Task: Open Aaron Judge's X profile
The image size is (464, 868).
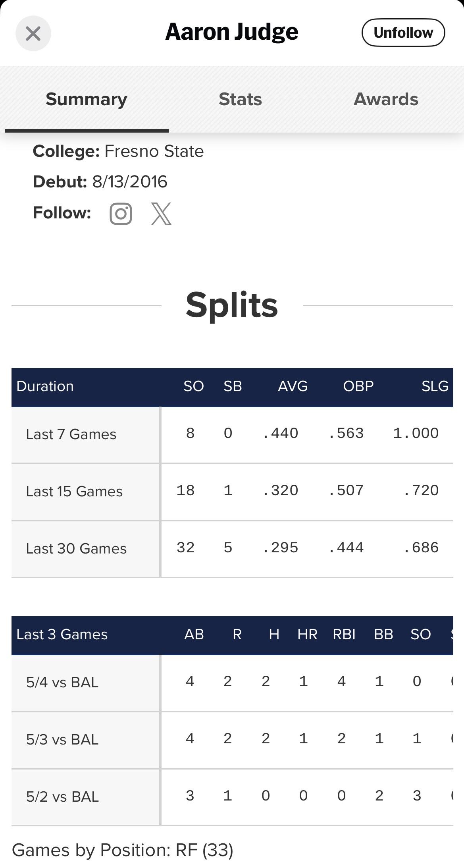Action: 161,214
